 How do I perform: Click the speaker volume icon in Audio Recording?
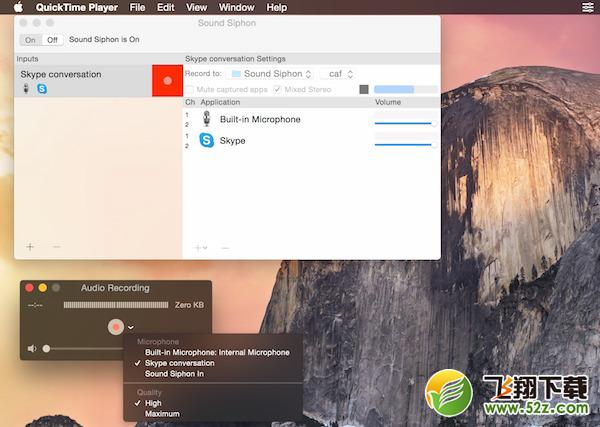pyautogui.click(x=32, y=349)
